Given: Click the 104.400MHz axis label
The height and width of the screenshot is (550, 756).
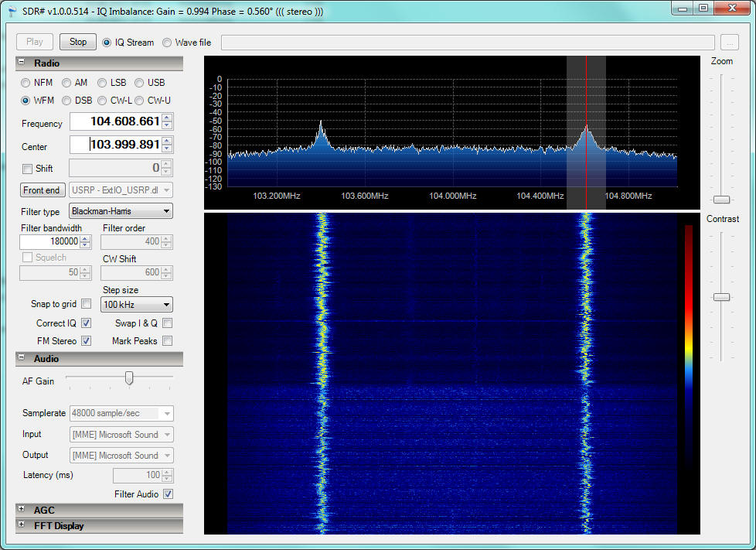Looking at the screenshot, I should (540, 196).
